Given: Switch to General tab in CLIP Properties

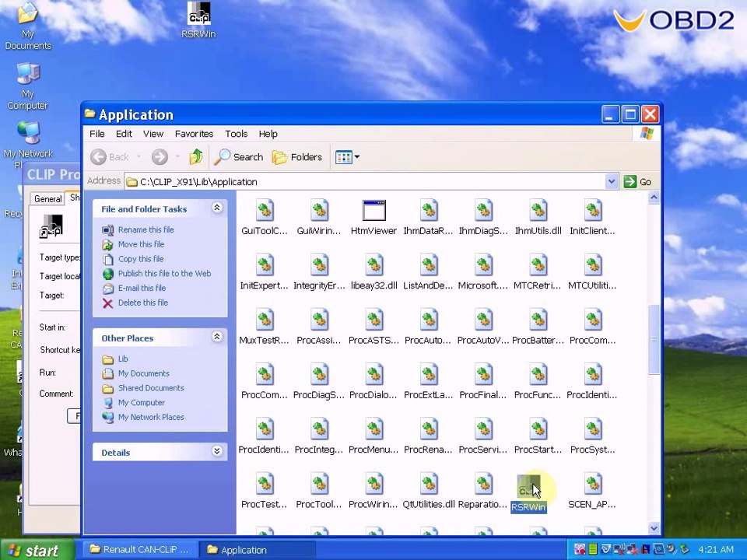Looking at the screenshot, I should [x=47, y=198].
